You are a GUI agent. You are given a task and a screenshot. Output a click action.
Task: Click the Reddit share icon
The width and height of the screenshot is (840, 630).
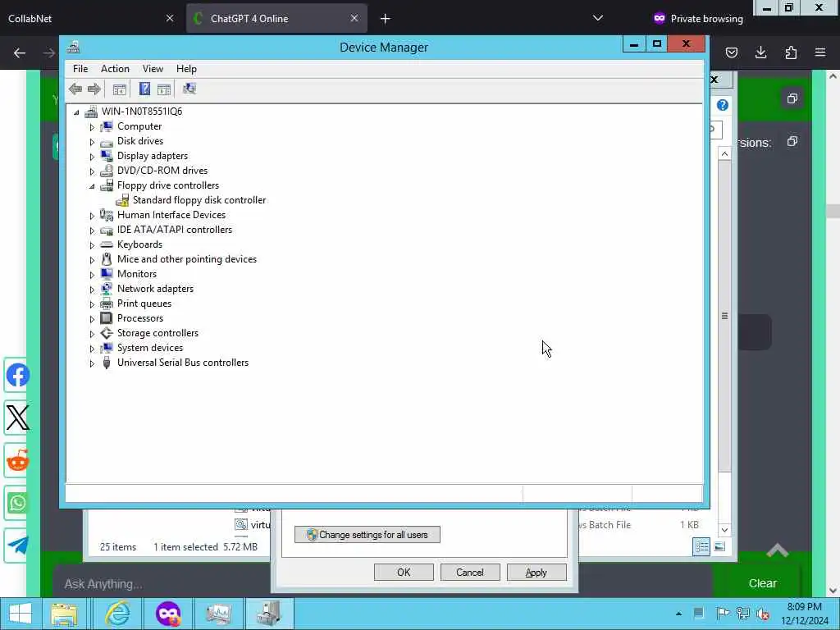coord(18,460)
